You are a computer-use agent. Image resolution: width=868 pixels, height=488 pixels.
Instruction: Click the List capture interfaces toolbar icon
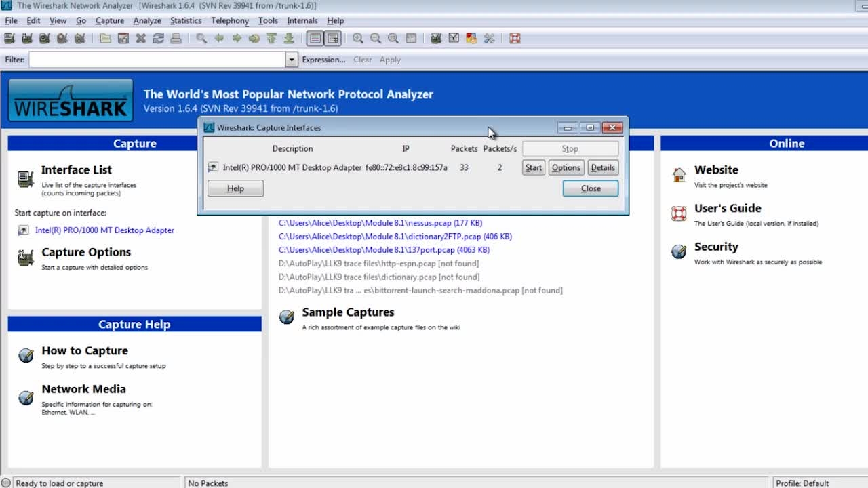(9, 39)
